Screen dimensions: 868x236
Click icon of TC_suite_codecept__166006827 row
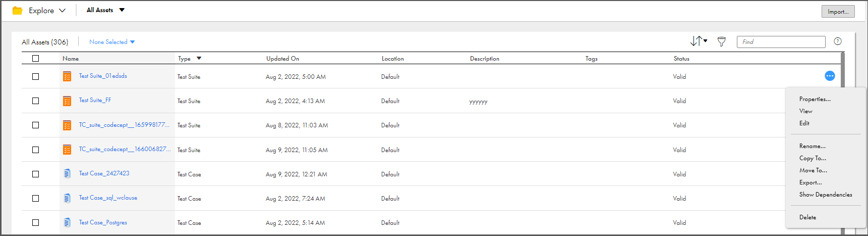pyautogui.click(x=67, y=150)
